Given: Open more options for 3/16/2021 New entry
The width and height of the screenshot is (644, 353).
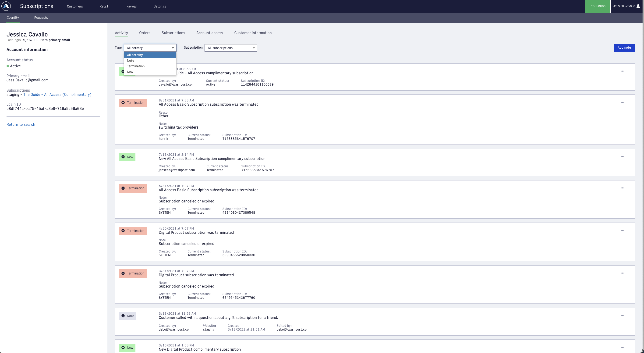Looking at the screenshot, I should coord(622,347).
